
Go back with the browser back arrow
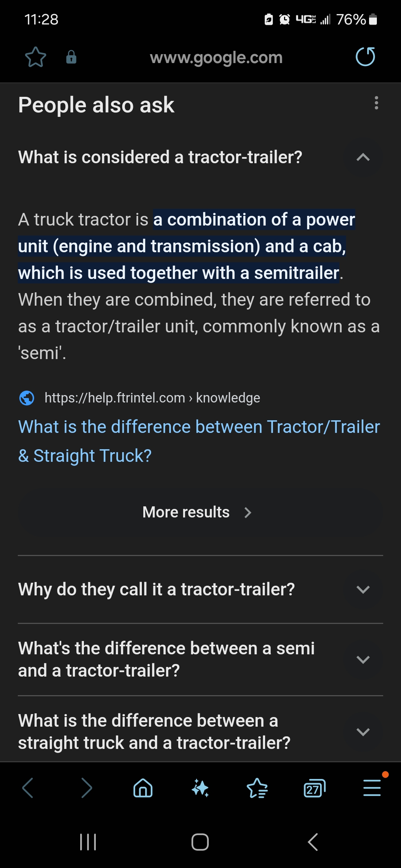coord(28,788)
